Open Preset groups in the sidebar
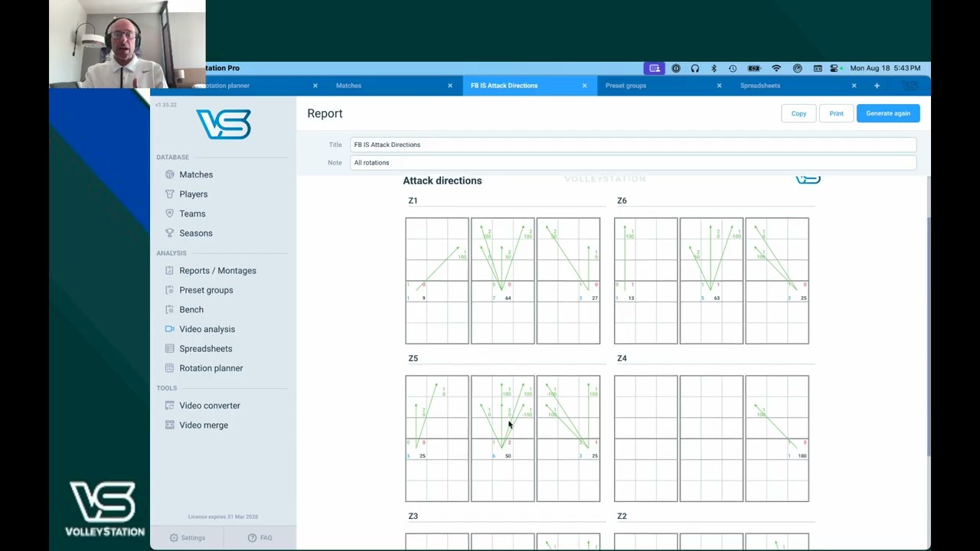 (x=206, y=290)
